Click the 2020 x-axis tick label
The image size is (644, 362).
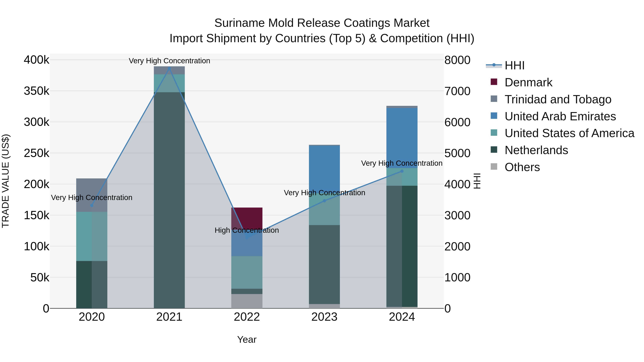tap(92, 317)
